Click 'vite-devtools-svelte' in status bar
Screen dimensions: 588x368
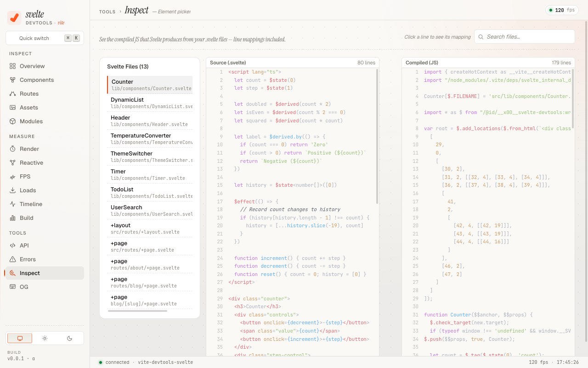165,362
